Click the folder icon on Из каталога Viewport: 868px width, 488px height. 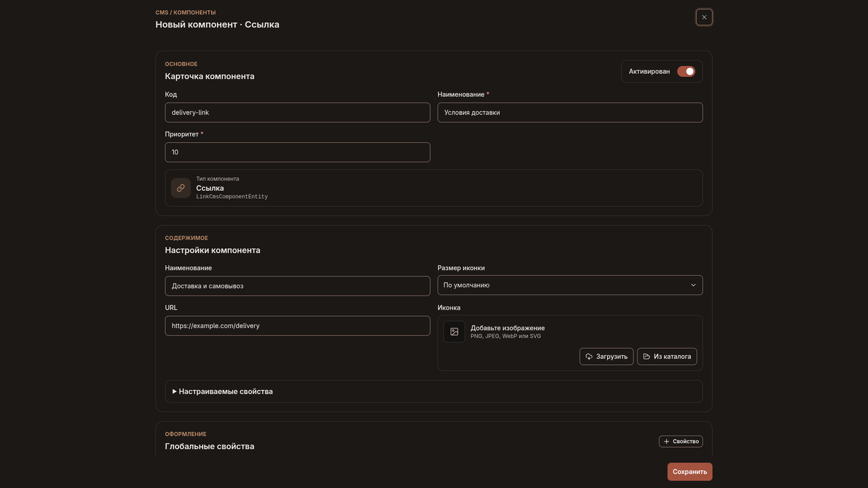click(647, 357)
